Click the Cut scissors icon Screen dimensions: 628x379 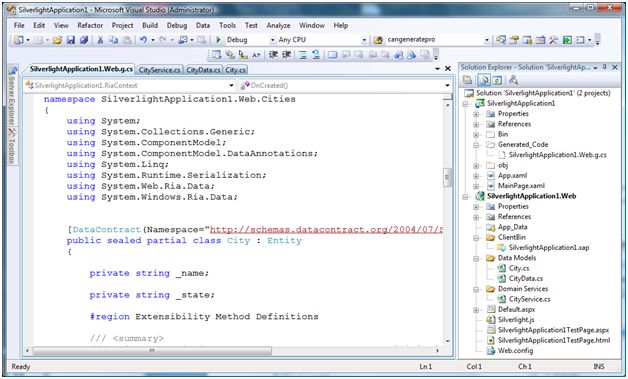[100, 40]
